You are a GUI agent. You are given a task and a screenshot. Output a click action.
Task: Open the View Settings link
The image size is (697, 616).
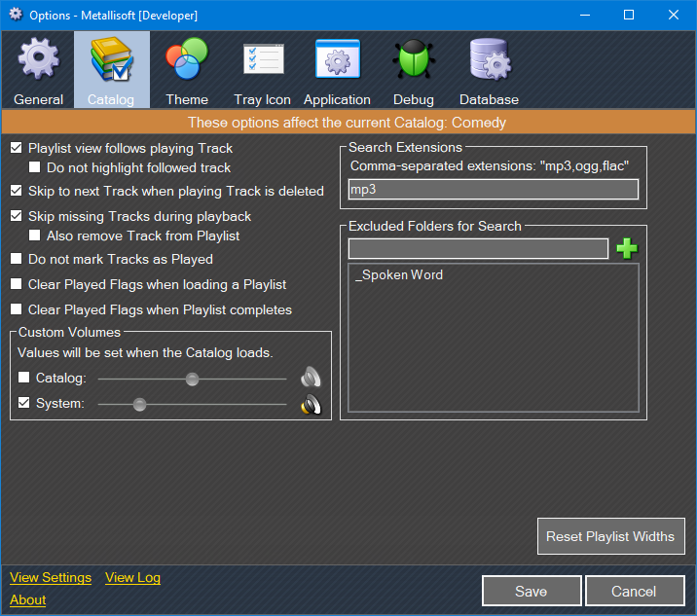[x=51, y=577]
